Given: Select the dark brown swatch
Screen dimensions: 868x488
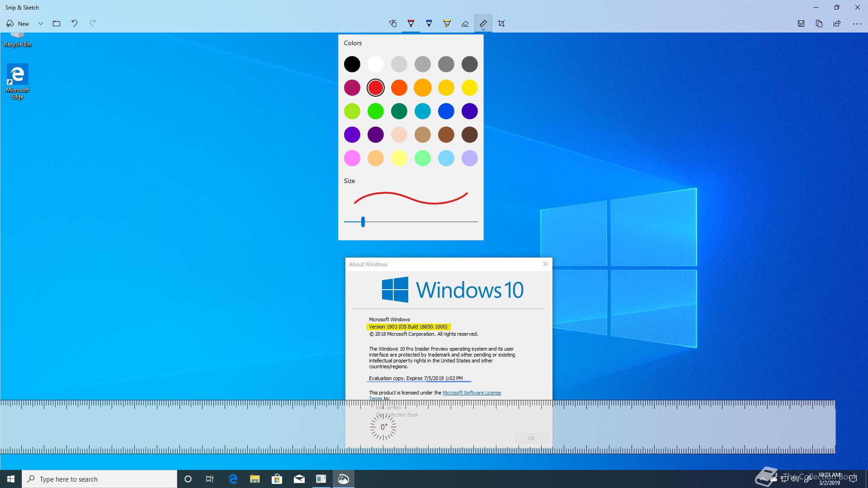Looking at the screenshot, I should click(x=470, y=135).
